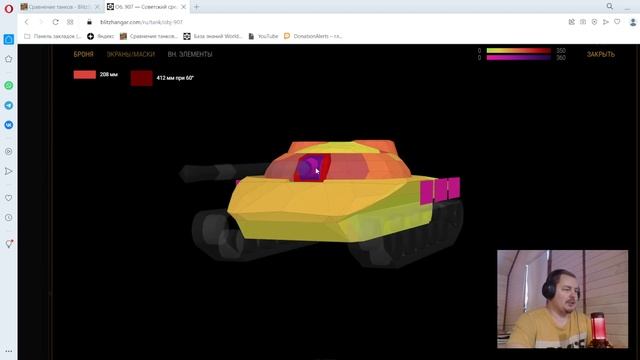The width and height of the screenshot is (640, 360).
Task: Open the sidebar history clock icon
Action: click(x=9, y=218)
